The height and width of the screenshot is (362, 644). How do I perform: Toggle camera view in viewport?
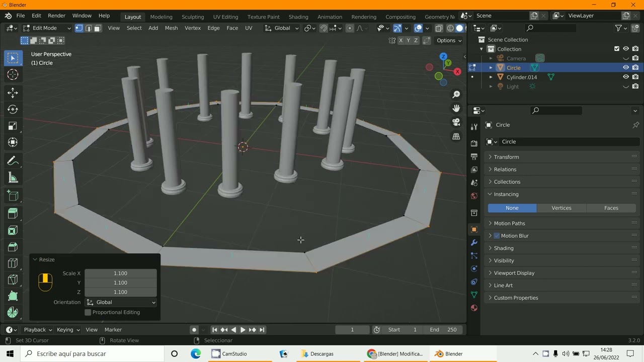pyautogui.click(x=456, y=122)
